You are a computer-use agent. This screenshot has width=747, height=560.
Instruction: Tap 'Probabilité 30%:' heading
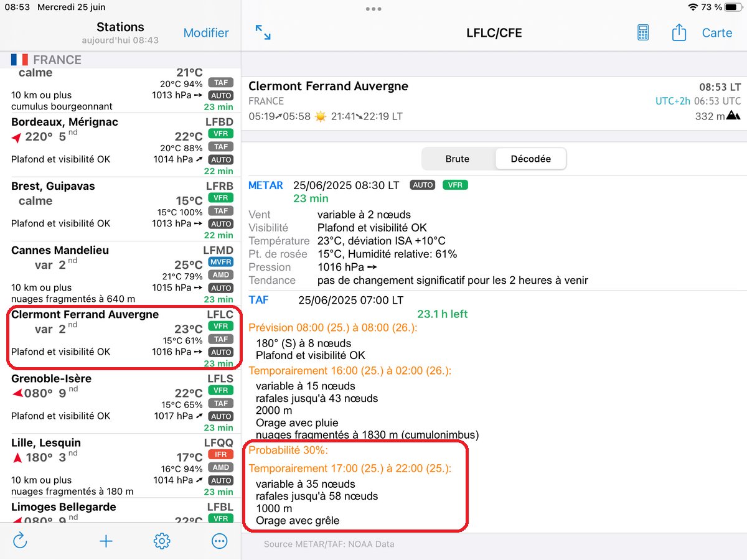pos(288,450)
